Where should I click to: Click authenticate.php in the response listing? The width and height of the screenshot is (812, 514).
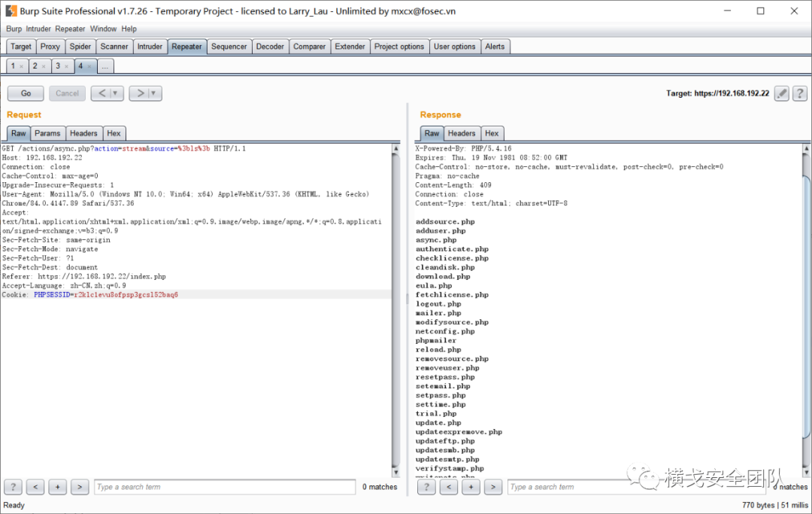pyautogui.click(x=452, y=249)
